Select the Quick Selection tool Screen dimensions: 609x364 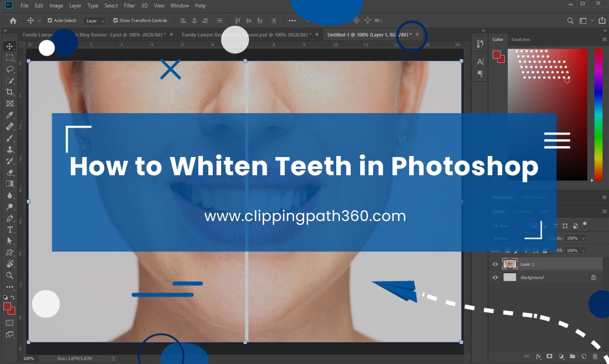[x=10, y=81]
